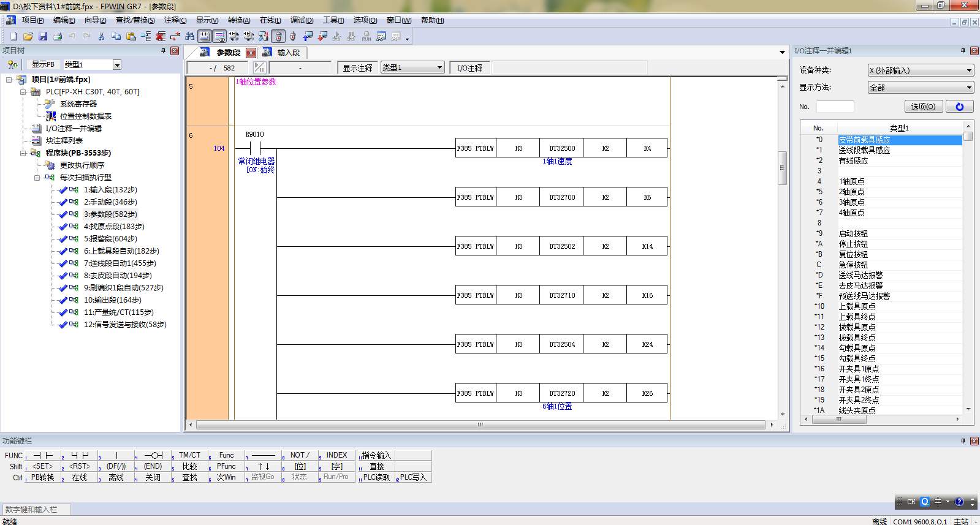Viewport: 980px width, 525px height.
Task: Click the ladder editor horizontal scrollbar
Action: pyautogui.click(x=481, y=425)
